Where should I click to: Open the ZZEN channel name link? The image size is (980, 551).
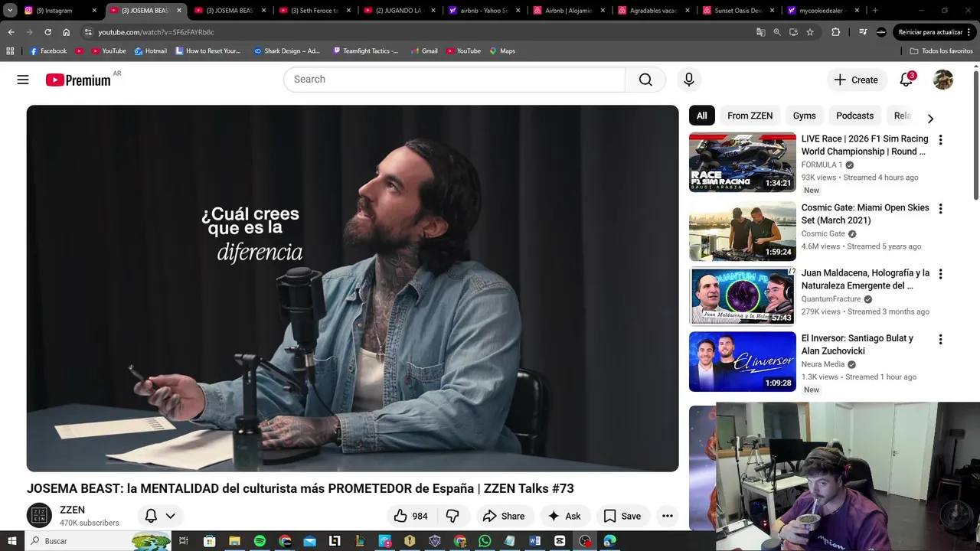tap(72, 510)
